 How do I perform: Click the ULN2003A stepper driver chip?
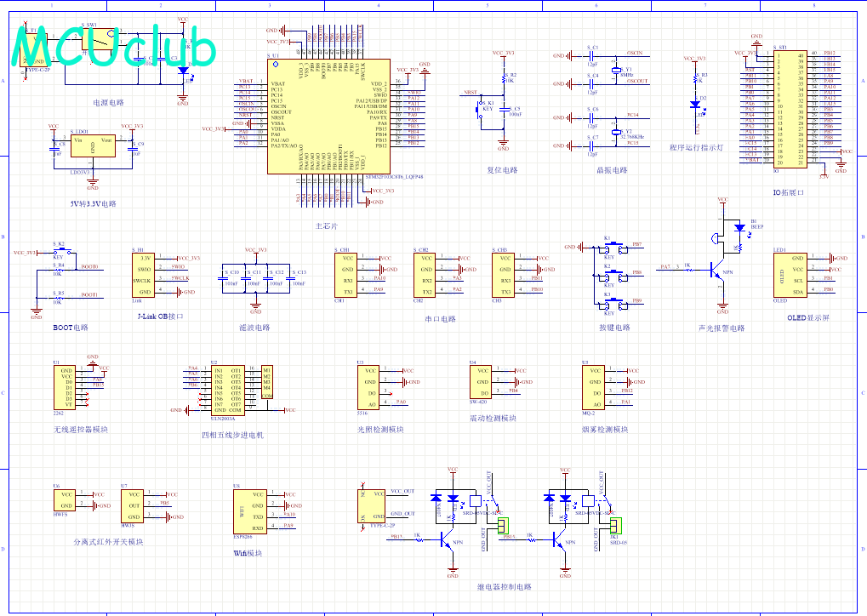pyautogui.click(x=228, y=390)
